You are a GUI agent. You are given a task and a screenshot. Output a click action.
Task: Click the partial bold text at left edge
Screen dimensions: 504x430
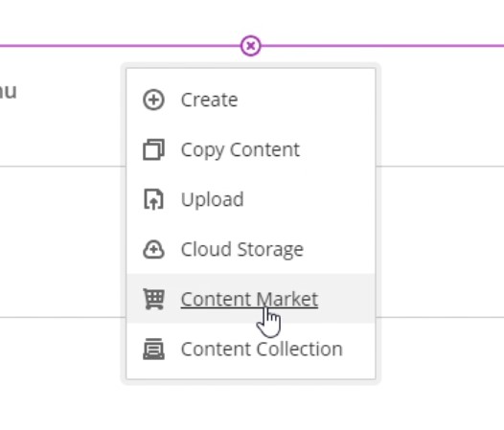(x=8, y=92)
